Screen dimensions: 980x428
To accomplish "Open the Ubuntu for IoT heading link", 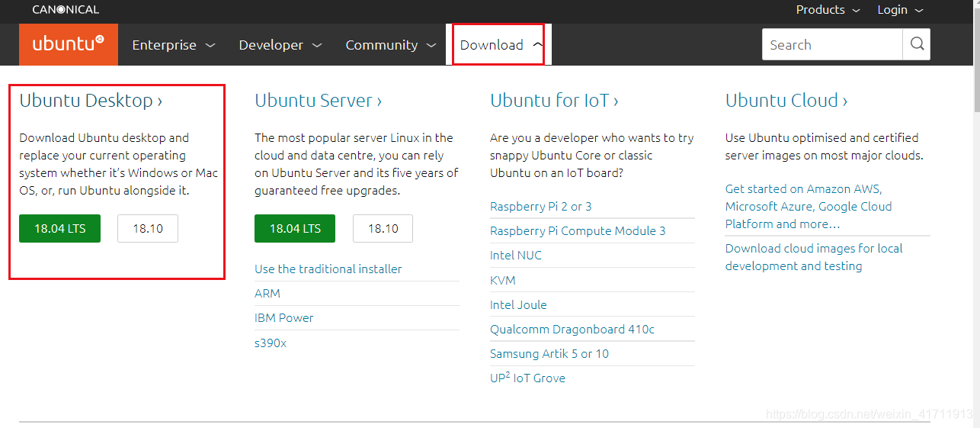I will 554,101.
